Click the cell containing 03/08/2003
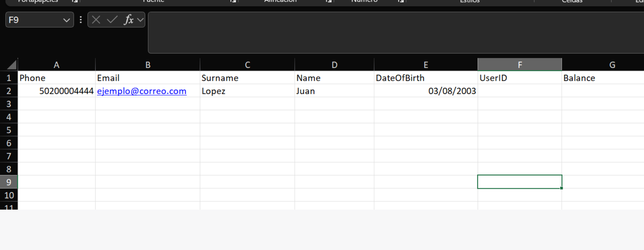 point(426,91)
